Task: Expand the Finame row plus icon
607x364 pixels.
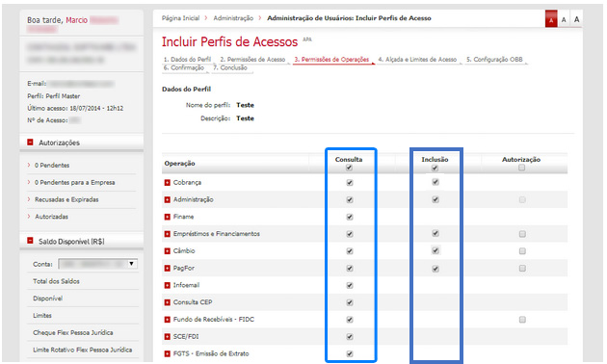Action: pos(168,217)
